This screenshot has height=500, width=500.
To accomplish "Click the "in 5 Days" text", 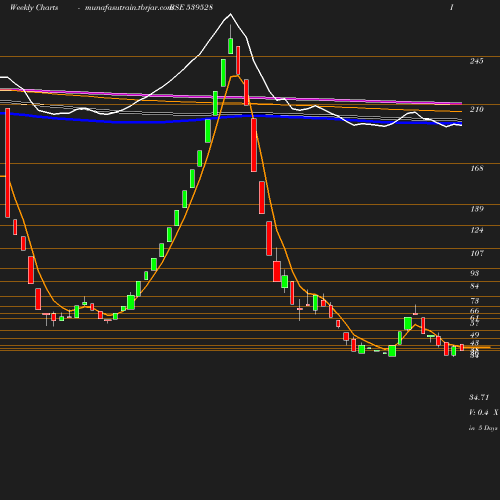I will point(483,428).
